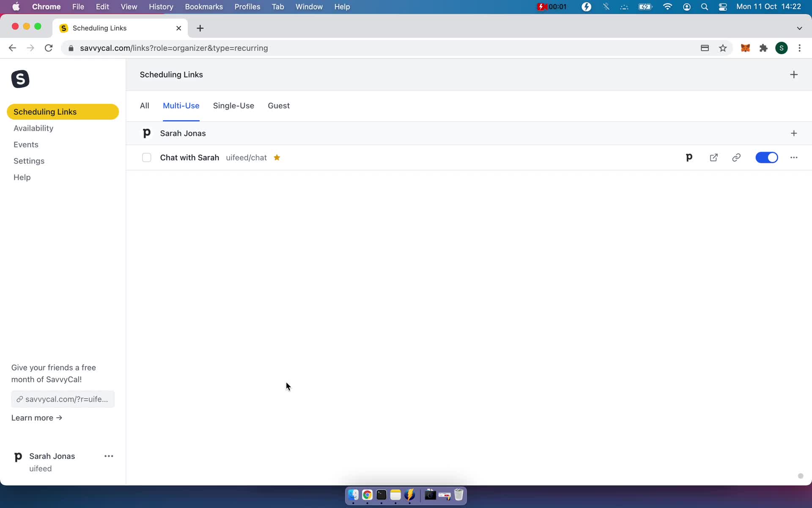Click the star icon on Chat with Sarah

278,157
